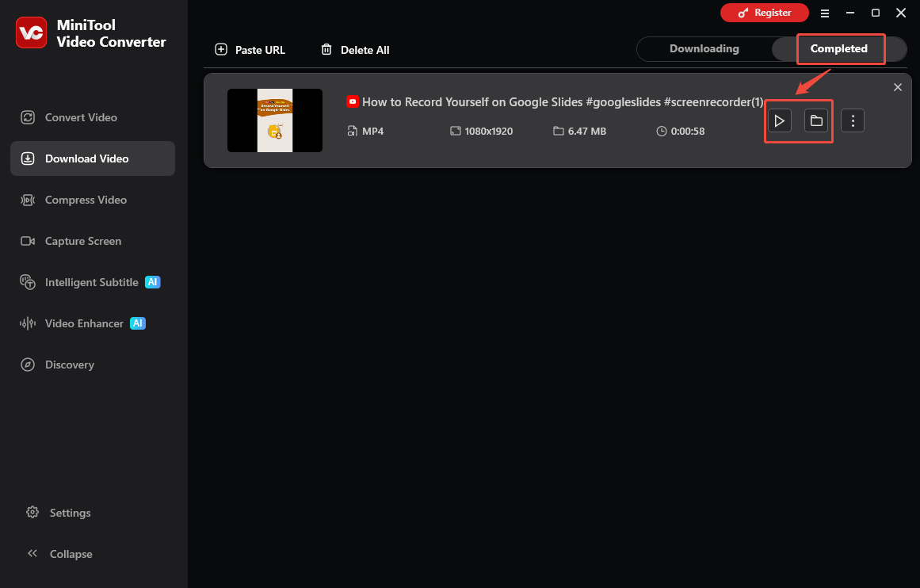Screen dimensions: 920x588
Task: Switch to the Downloading tab
Action: [704, 48]
